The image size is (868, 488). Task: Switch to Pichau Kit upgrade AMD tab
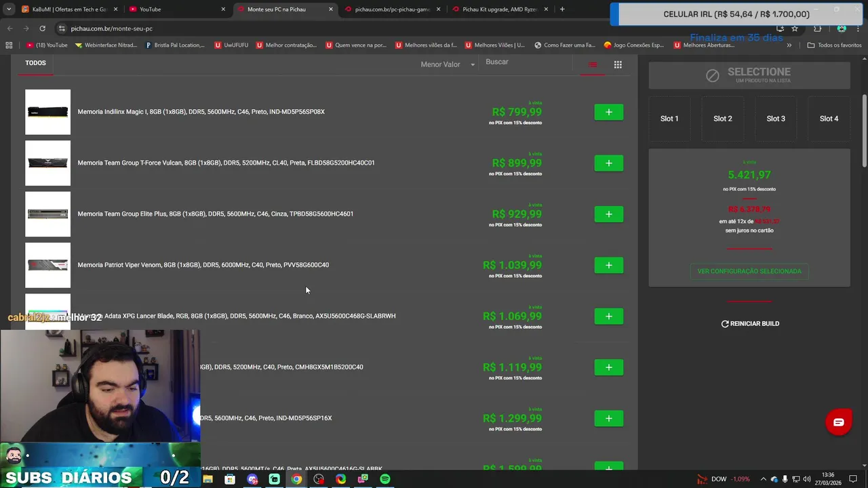[x=500, y=9]
